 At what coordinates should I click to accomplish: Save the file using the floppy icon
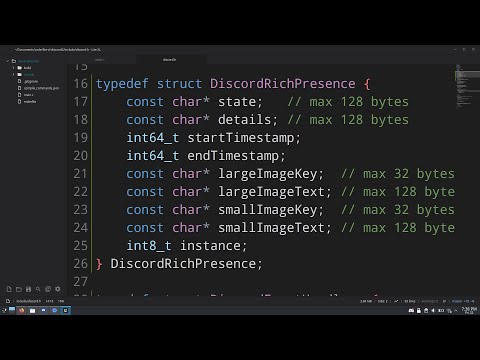(x=28, y=289)
